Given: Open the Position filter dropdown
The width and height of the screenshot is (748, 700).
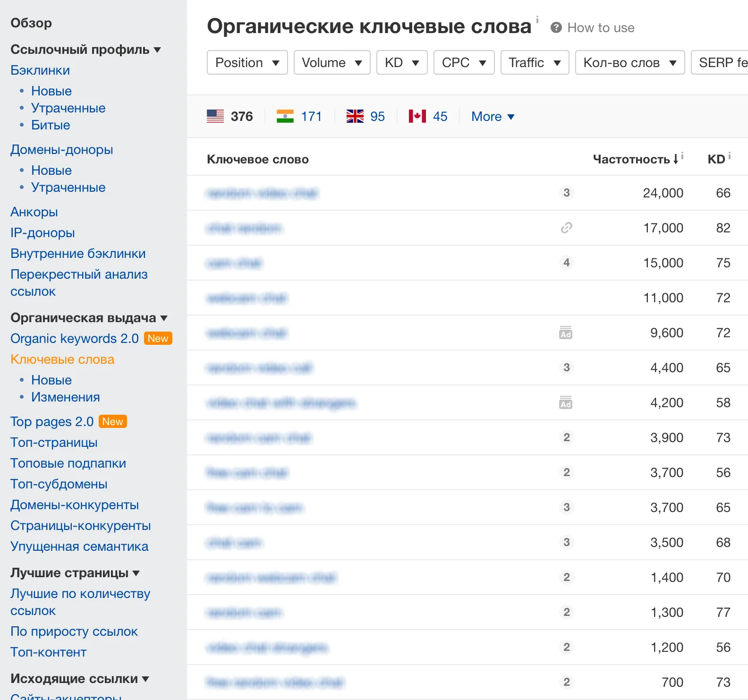Looking at the screenshot, I should (x=247, y=63).
